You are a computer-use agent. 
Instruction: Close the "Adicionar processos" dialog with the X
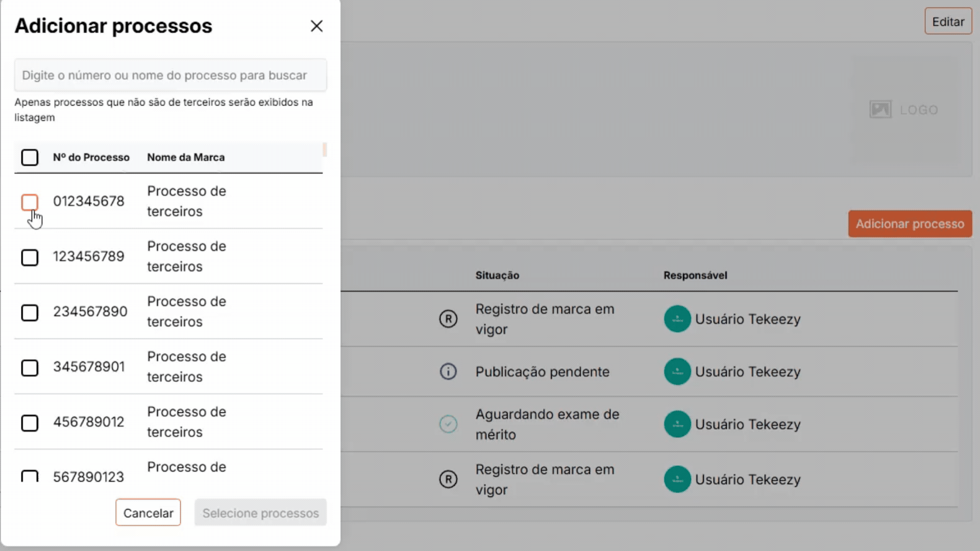click(316, 26)
